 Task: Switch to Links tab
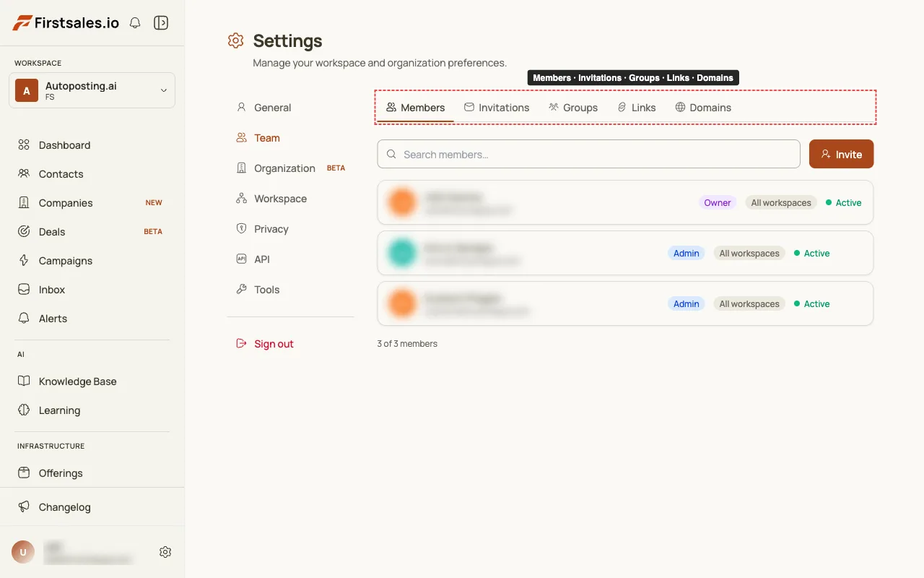[x=637, y=108]
